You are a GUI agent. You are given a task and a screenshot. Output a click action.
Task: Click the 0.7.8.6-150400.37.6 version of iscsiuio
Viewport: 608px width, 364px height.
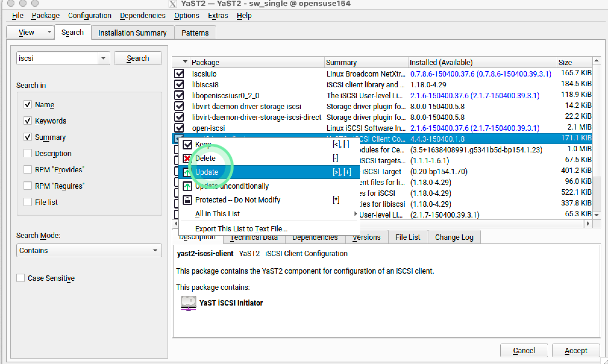tap(442, 74)
